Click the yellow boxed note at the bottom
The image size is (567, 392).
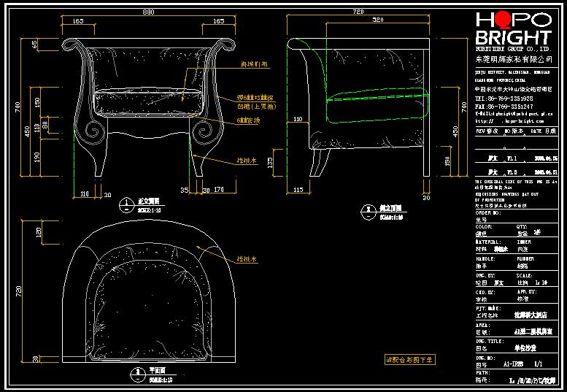409,359
